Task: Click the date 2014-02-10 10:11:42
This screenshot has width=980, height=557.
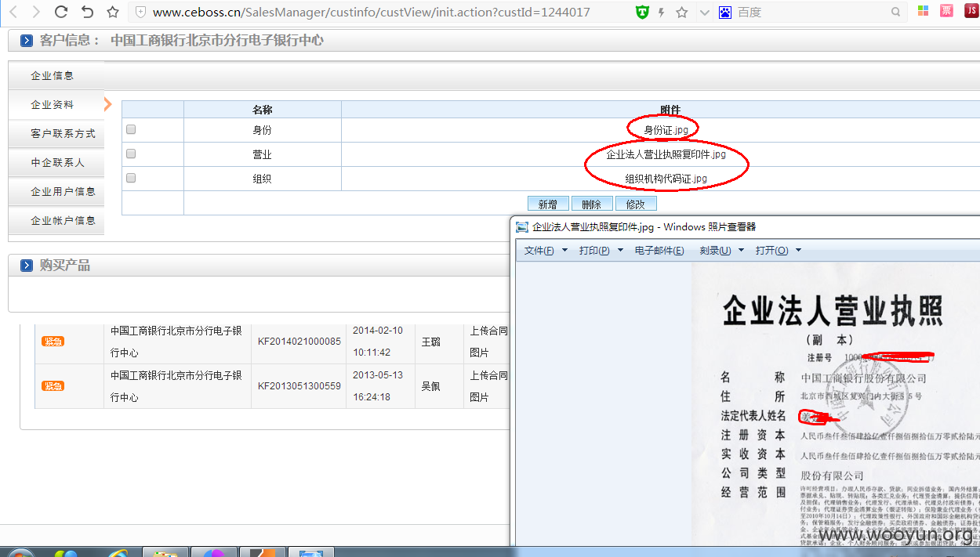Action: coord(378,342)
